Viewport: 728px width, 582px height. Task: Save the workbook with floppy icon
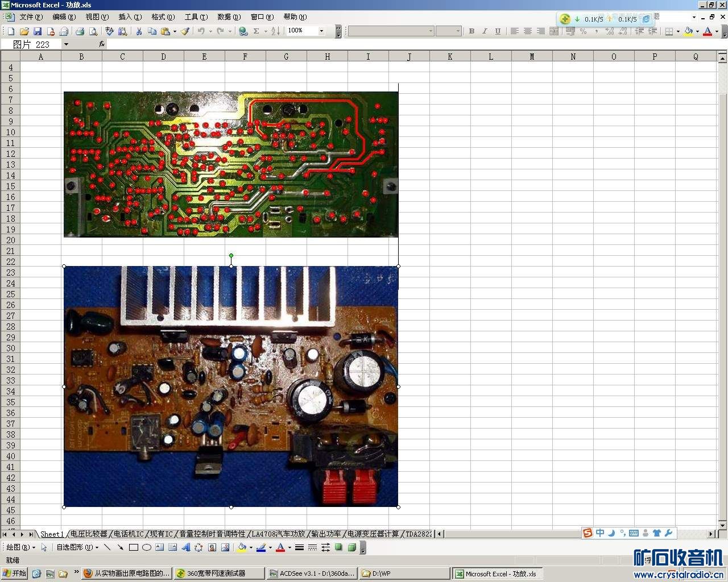[38, 31]
